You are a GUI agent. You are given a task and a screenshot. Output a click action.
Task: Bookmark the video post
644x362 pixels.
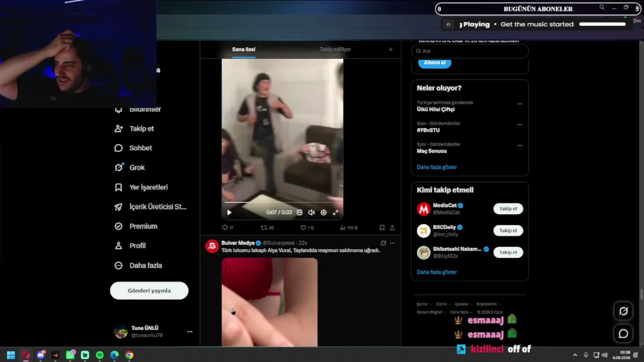click(x=382, y=228)
